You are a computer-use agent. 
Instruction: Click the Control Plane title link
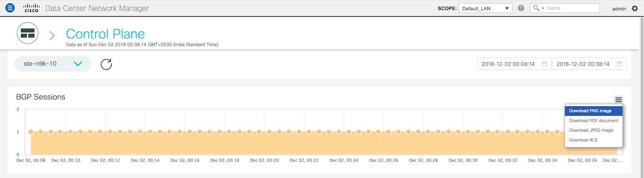click(x=105, y=34)
